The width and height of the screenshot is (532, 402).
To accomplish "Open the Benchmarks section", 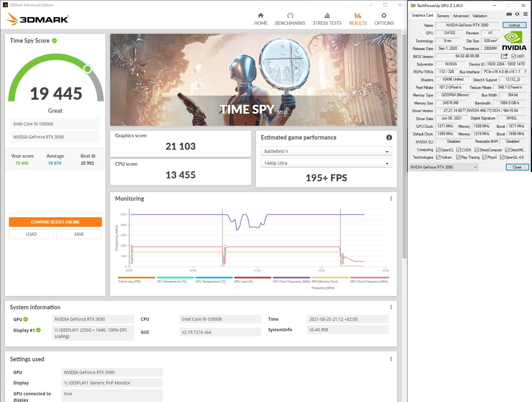I will tap(290, 19).
